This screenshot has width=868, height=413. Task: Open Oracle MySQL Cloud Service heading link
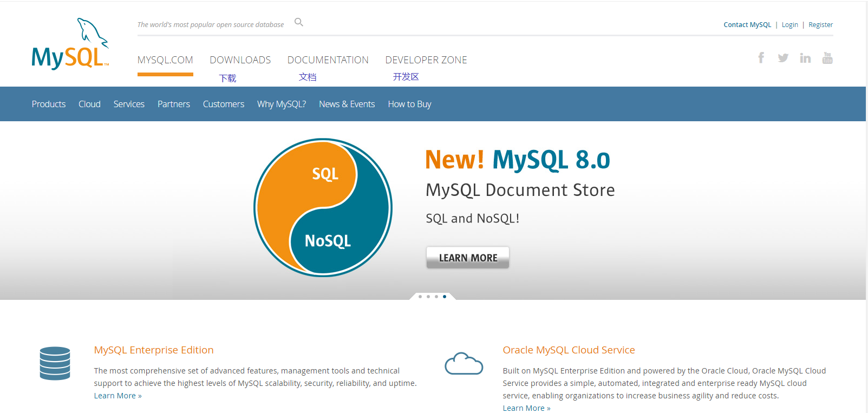coord(569,350)
